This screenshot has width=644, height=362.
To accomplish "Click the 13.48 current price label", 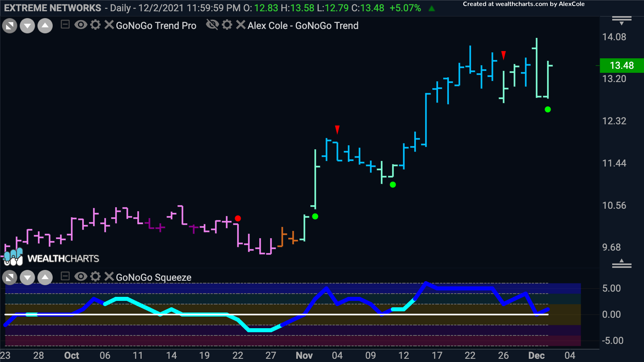I will [x=622, y=66].
